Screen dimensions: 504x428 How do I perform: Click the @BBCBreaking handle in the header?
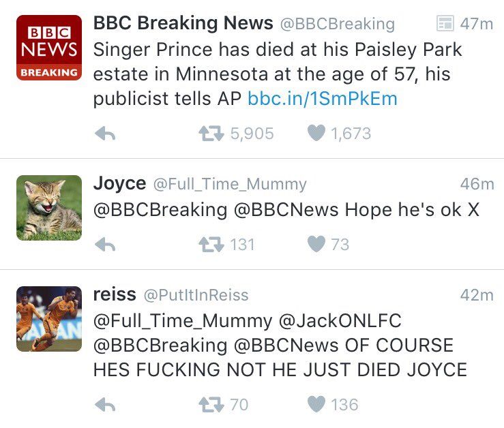[337, 25]
